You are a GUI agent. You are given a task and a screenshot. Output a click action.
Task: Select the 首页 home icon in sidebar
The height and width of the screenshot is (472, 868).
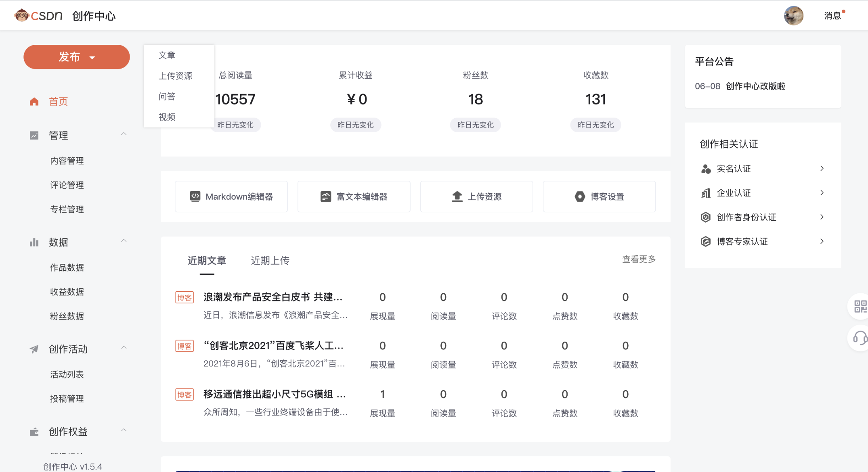click(34, 101)
